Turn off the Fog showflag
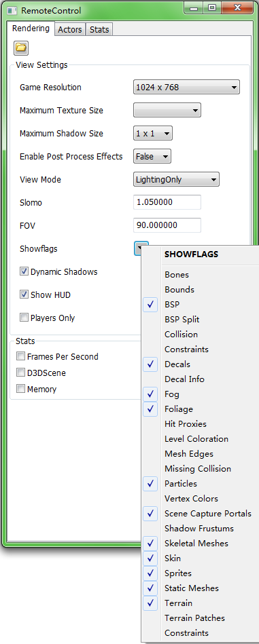This screenshot has width=259, height=644. pos(201,394)
